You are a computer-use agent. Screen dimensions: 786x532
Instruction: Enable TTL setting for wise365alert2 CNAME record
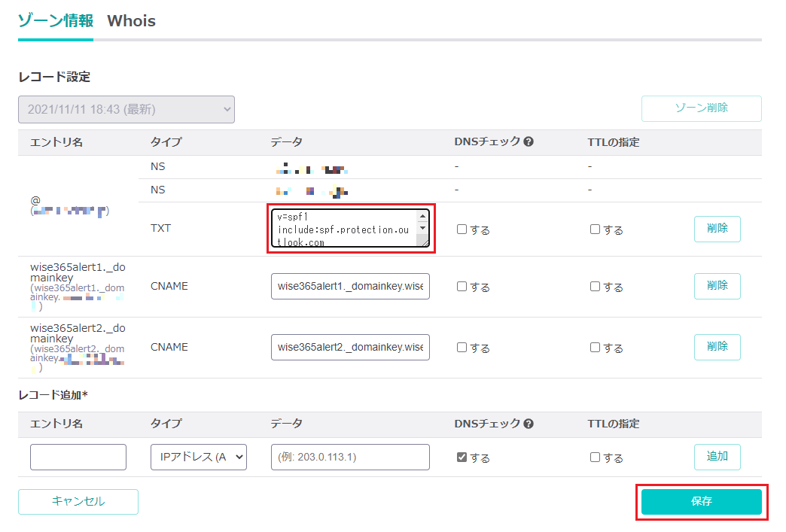[x=596, y=348]
